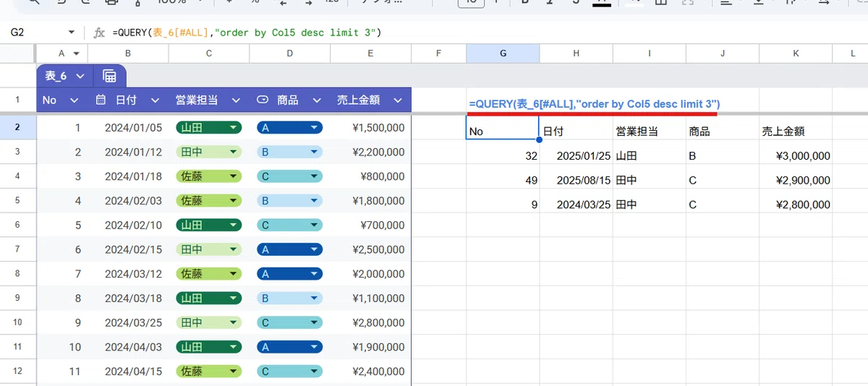Open product C chip in the 2024/03/25 row
Viewport: 868px width, 386px height.
[289, 323]
